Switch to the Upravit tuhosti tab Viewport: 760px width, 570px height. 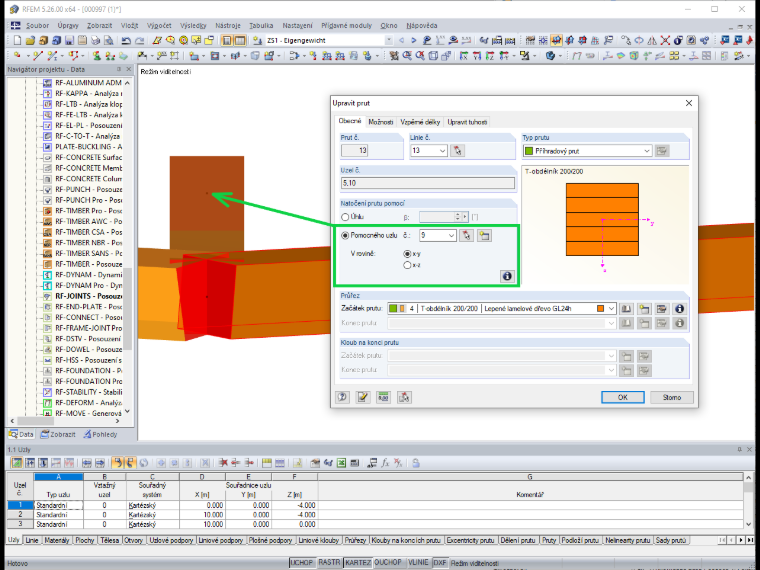click(467, 122)
